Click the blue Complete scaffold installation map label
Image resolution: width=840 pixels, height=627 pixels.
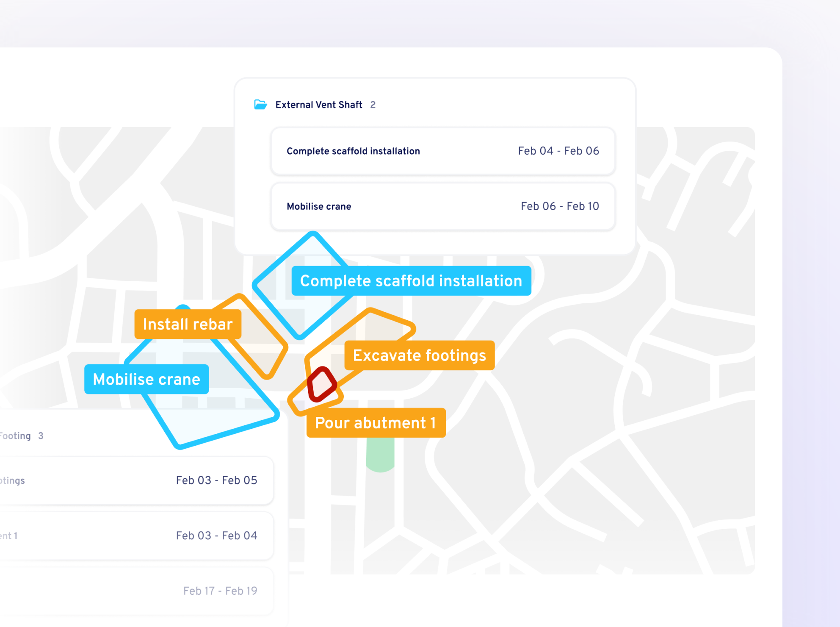tap(411, 281)
